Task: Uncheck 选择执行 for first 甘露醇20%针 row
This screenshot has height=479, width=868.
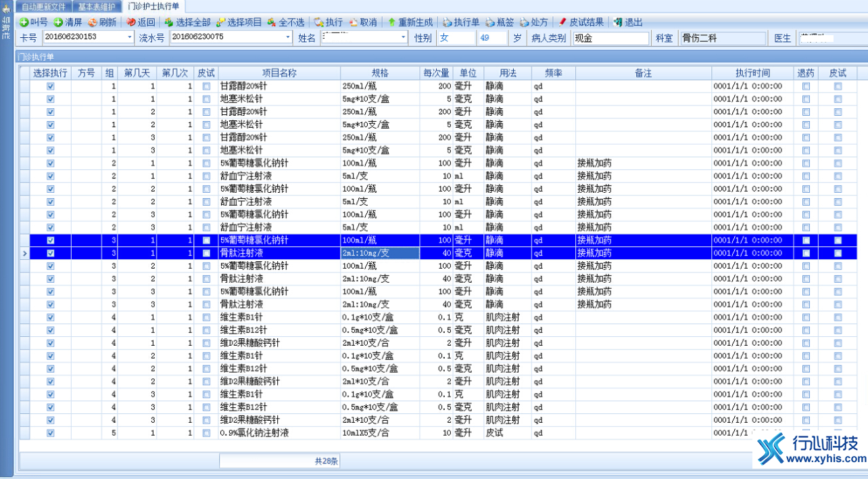Action: [x=50, y=87]
